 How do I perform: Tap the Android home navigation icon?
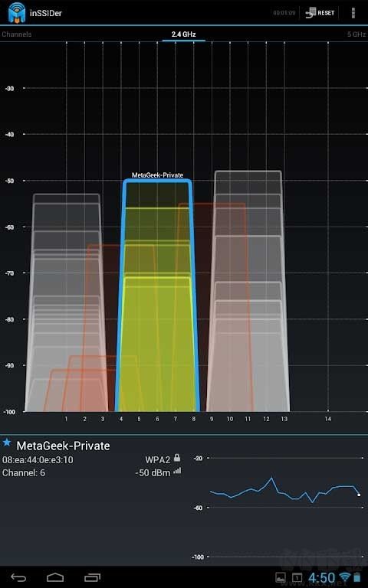point(55,577)
